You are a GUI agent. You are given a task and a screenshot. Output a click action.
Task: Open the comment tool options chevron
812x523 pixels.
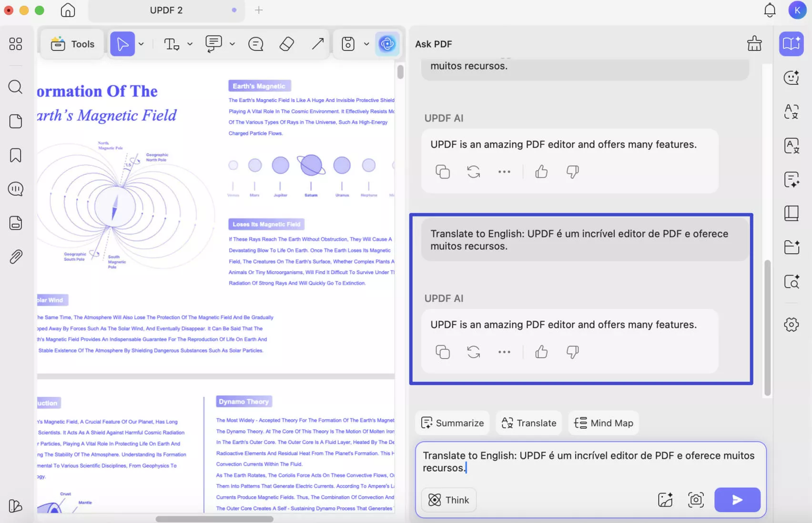[232, 43]
